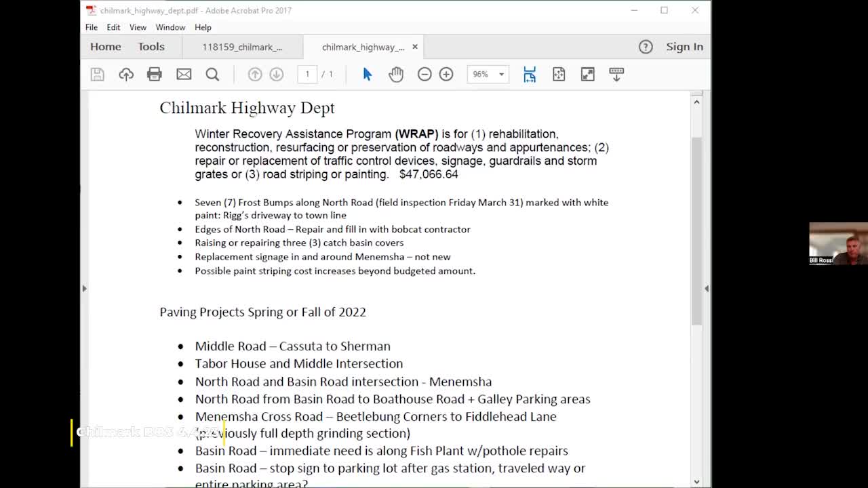Activate the Hand pan tool
This screenshot has width=868, height=488.
tap(396, 75)
